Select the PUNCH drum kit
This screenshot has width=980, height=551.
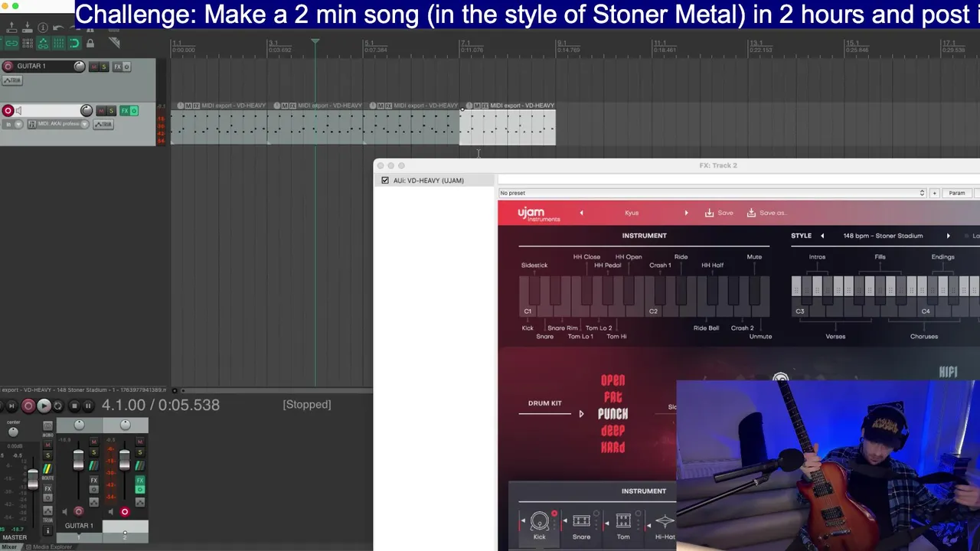point(612,414)
